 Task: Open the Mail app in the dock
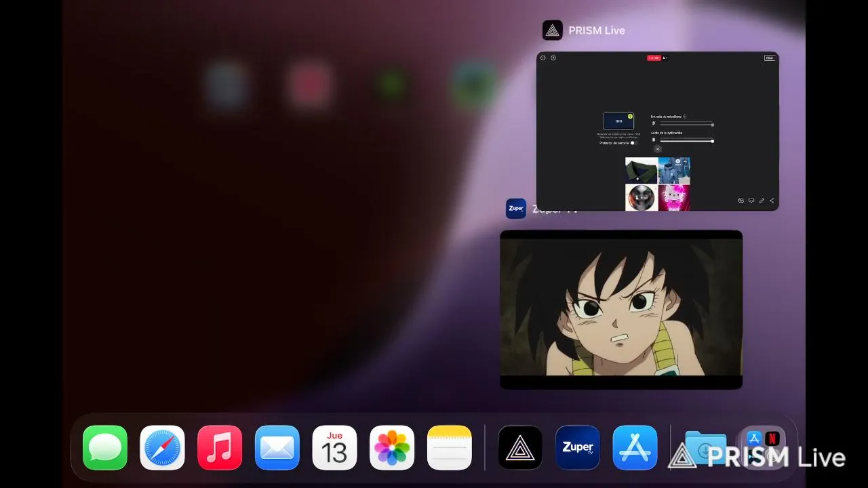pos(277,447)
